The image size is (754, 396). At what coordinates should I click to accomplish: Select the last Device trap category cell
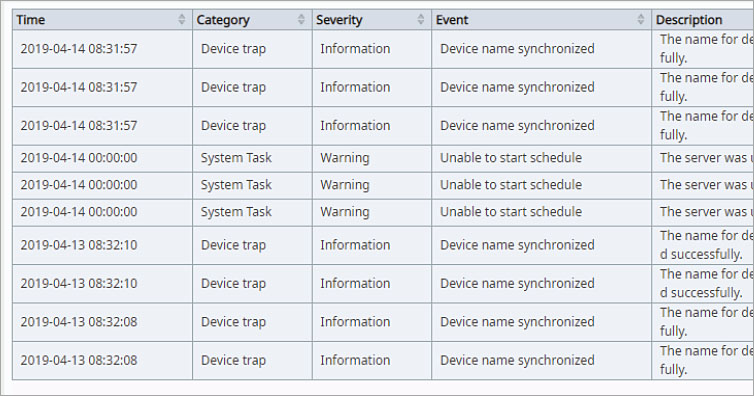(252, 360)
